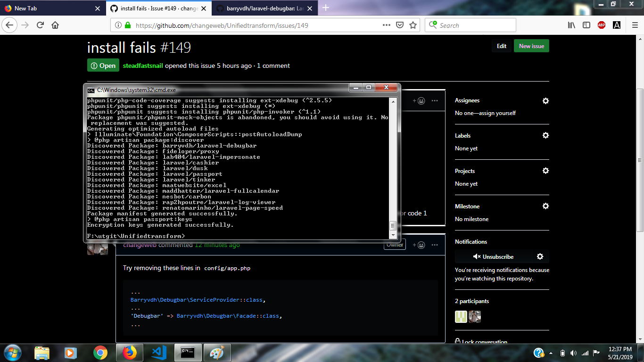The image size is (644, 362).
Task: Create a New issue
Action: pyautogui.click(x=531, y=46)
